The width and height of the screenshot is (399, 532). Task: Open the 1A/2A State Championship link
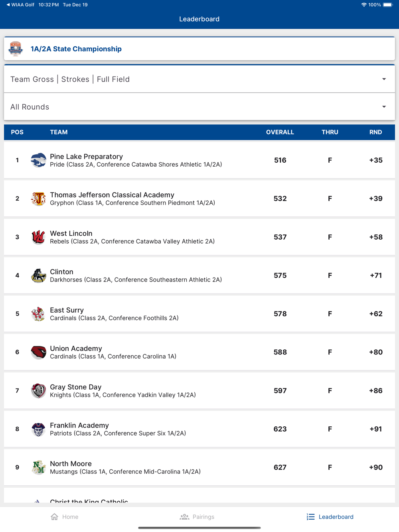[x=76, y=49]
